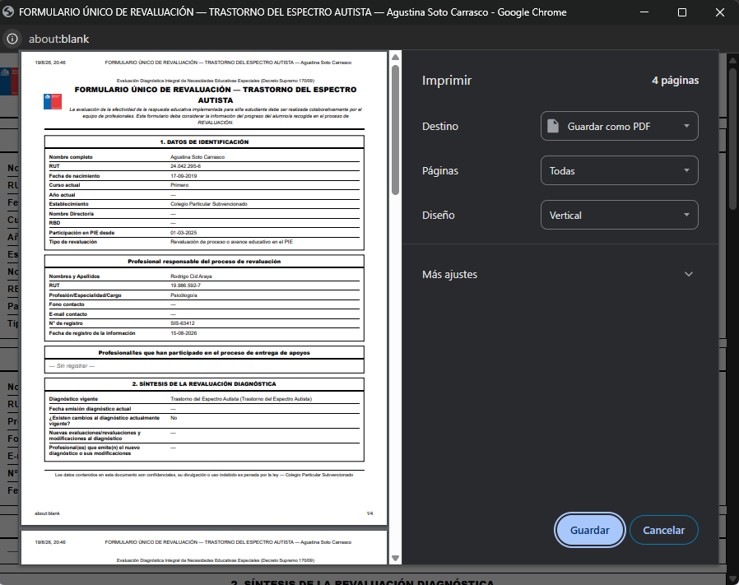Click the second page preview at bottom

[204, 547]
